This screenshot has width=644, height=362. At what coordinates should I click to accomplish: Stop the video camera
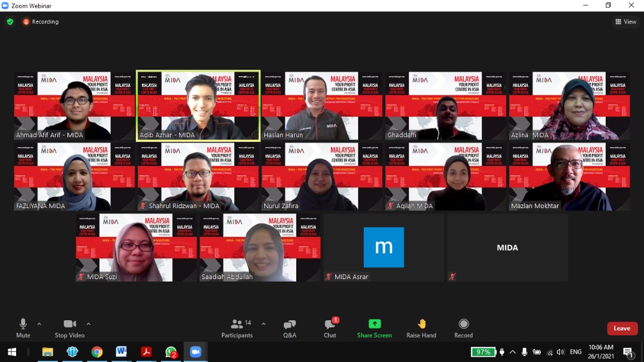69,329
